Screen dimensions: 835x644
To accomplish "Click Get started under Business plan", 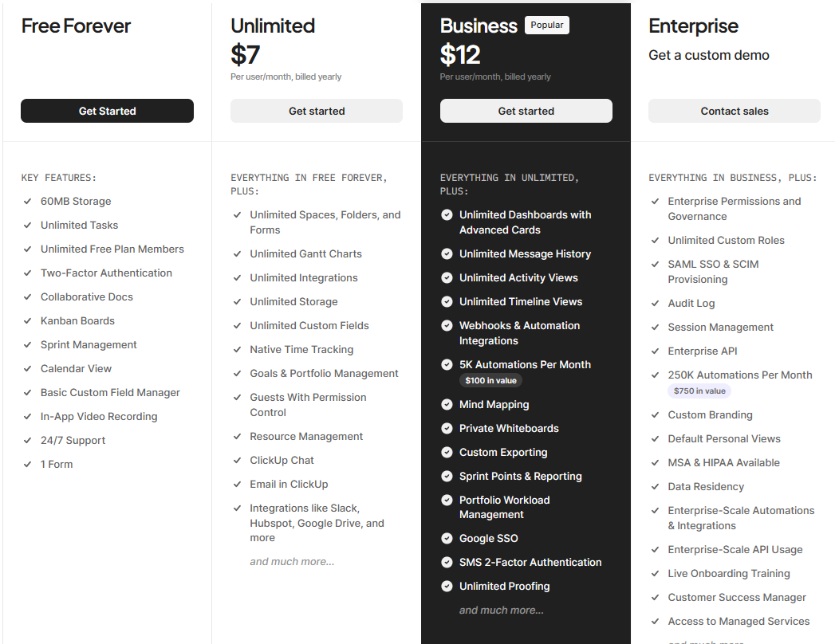I will pos(526,111).
